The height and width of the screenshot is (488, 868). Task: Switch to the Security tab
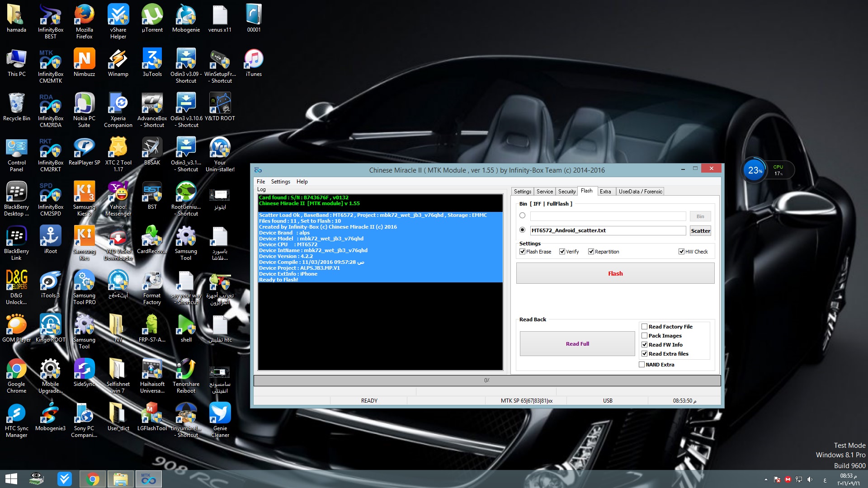coord(567,192)
